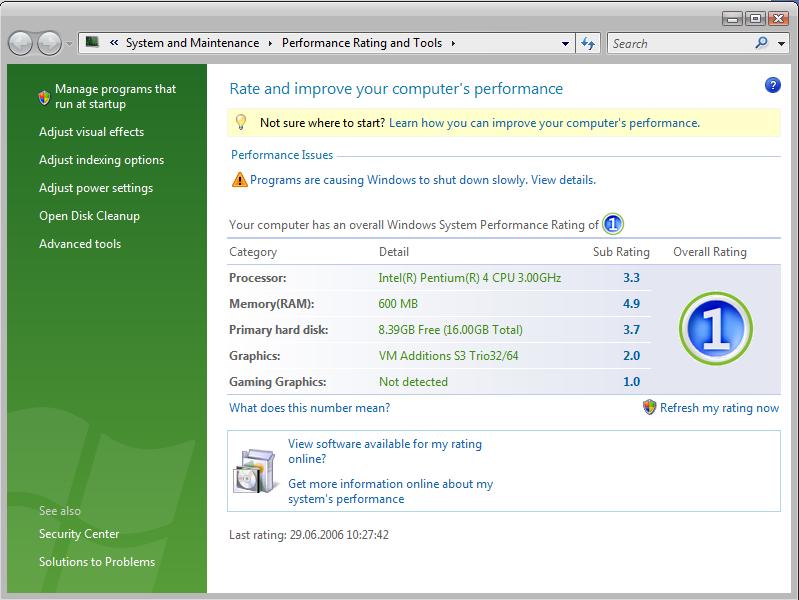Open What does this number mean?
Image resolution: width=799 pixels, height=600 pixels.
(x=309, y=408)
